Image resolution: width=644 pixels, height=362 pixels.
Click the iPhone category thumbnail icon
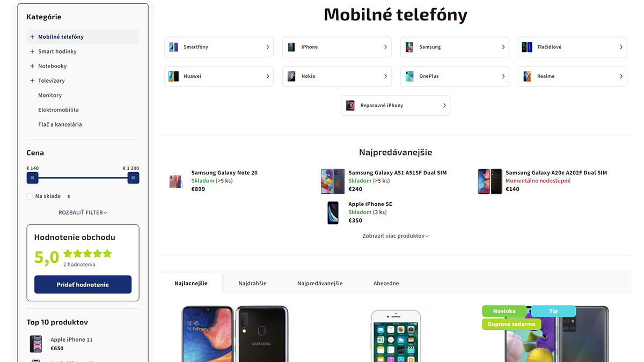pos(291,47)
